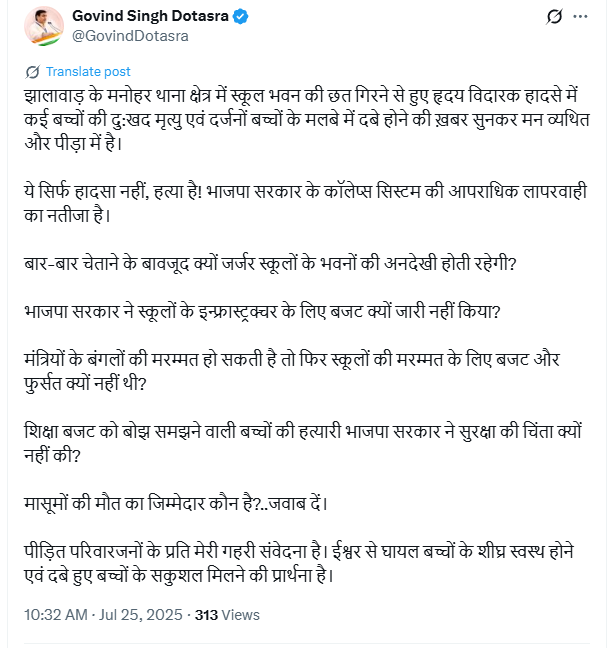
Task: Click the paragraph starting with शिक्षा बजट को बोझ
Action: (300, 428)
